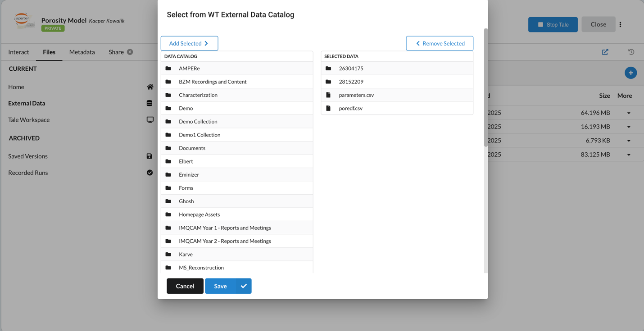The width and height of the screenshot is (644, 333).
Task: Open Tale Workspace via the monitor icon
Action: pyautogui.click(x=150, y=119)
